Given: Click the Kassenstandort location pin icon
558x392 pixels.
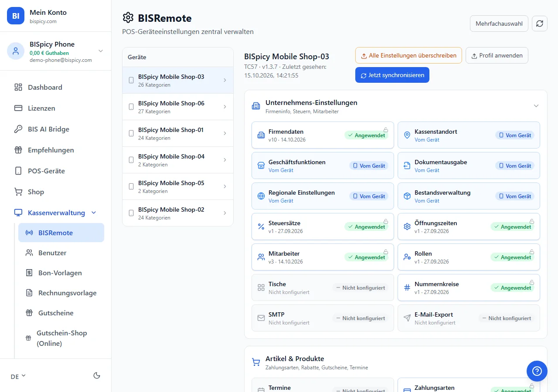Looking at the screenshot, I should 407,135.
